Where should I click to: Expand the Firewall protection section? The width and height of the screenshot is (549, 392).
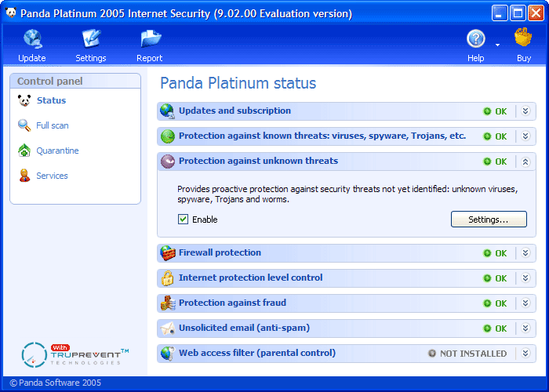click(x=525, y=253)
